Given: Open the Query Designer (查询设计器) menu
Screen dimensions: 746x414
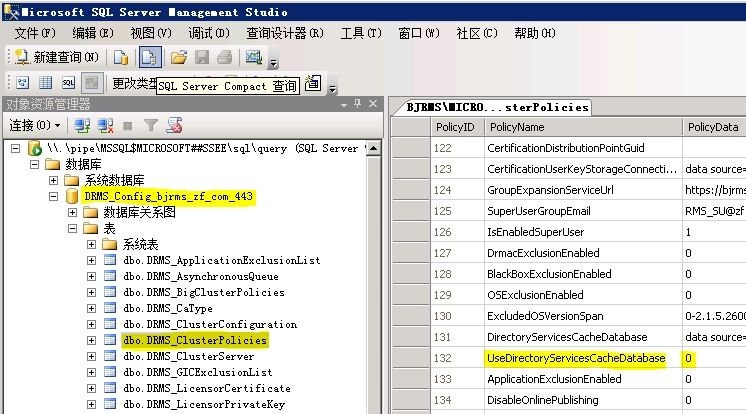Looking at the screenshot, I should [285, 33].
